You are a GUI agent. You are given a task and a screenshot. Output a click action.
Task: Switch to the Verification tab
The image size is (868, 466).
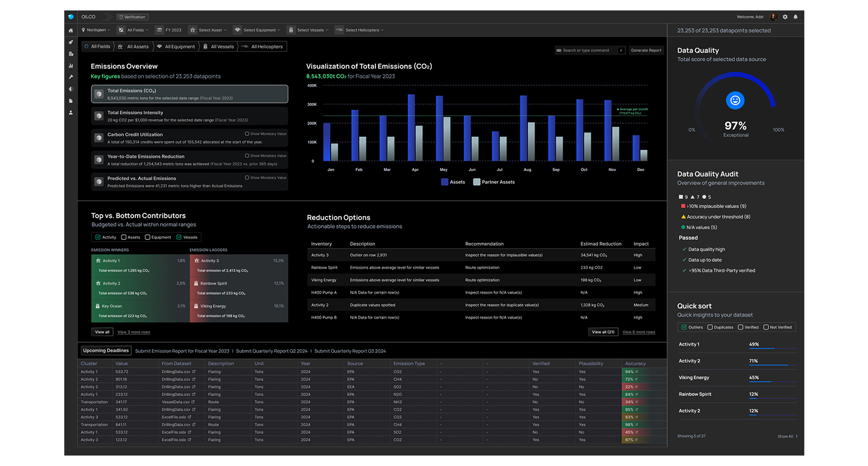pos(133,17)
